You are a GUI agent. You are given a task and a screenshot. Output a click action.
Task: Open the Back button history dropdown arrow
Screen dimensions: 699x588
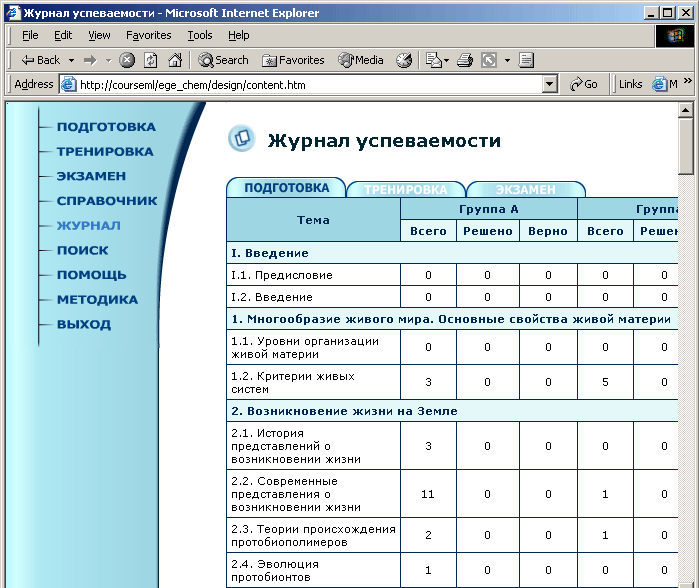71,60
